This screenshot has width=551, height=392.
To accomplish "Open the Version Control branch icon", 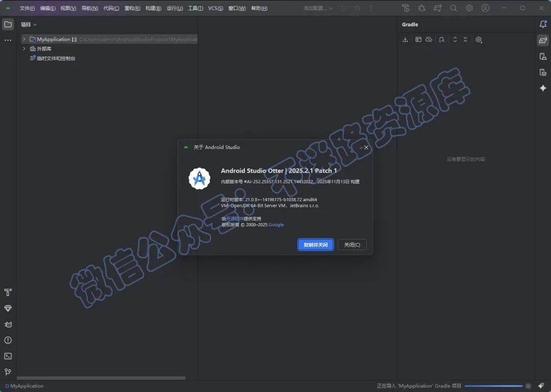I will click(8, 372).
